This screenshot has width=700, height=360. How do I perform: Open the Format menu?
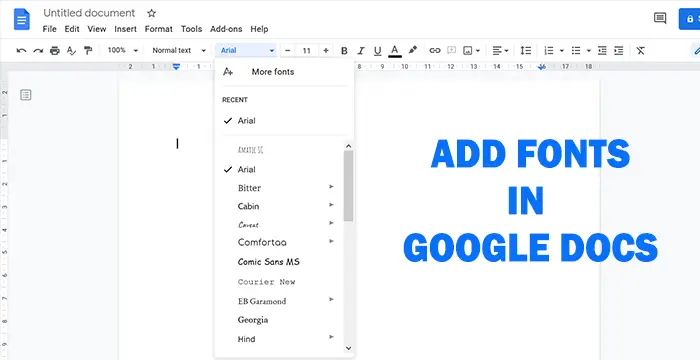tap(158, 29)
